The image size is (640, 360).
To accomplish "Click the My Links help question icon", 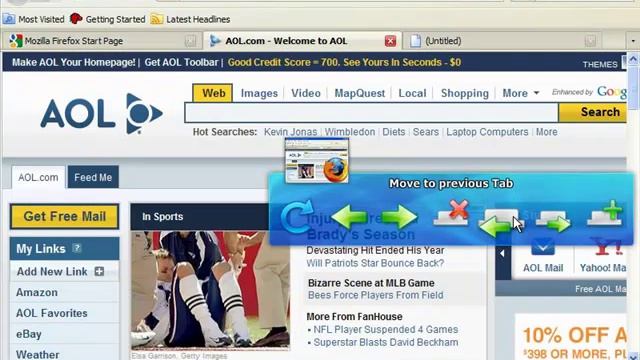I will (x=76, y=248).
